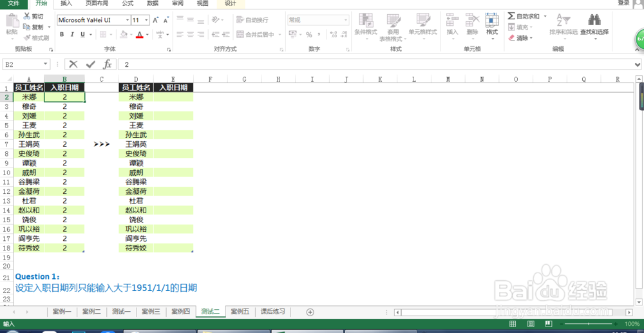
Task: Open the Microsoft YaHei UI font name dropdown
Action: click(128, 20)
